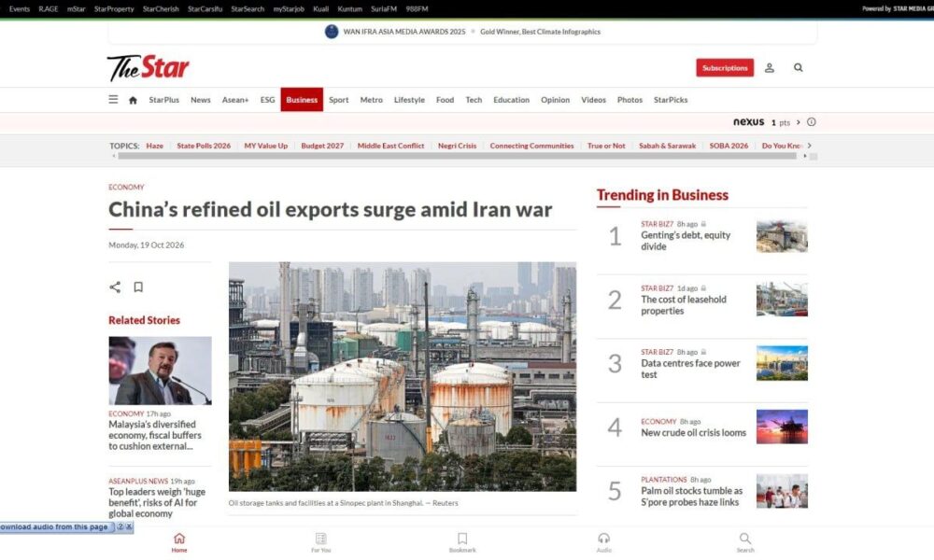The height and width of the screenshot is (560, 934).
Task: Expand Nexus points chevron
Action: 799,122
